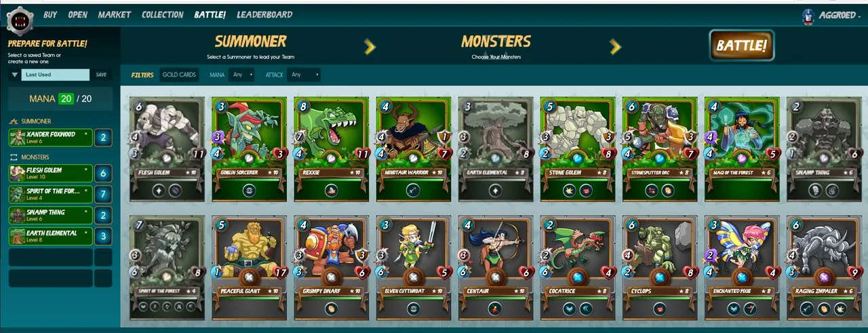Remove Flesh Golem from the team
868x333 pixels.
(x=85, y=170)
